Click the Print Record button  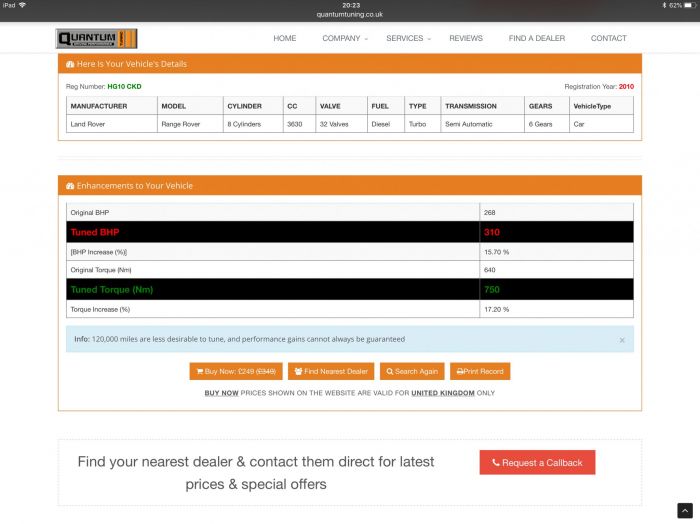point(480,371)
